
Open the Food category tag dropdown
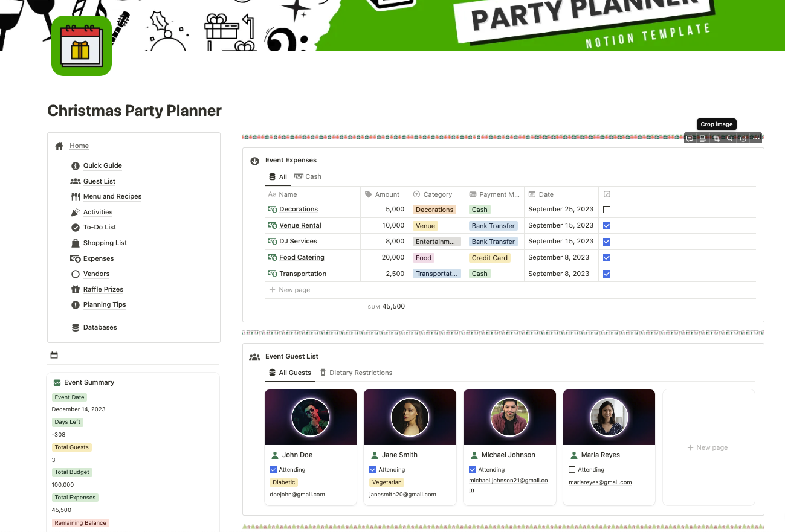pos(424,258)
